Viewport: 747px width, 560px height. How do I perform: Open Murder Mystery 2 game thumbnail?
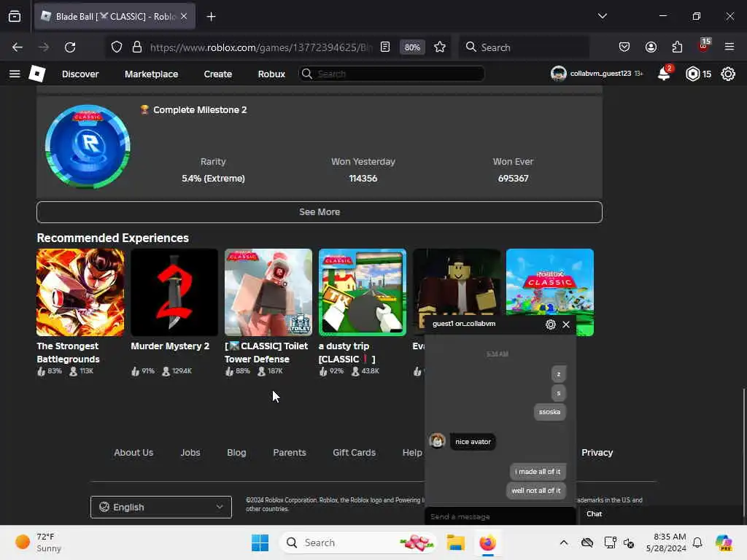[174, 292]
